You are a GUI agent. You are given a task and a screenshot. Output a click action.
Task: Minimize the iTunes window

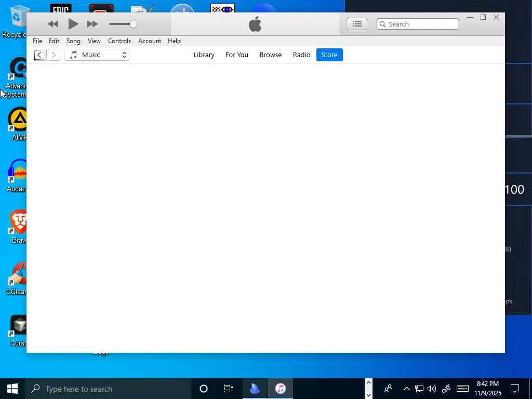coord(470,17)
